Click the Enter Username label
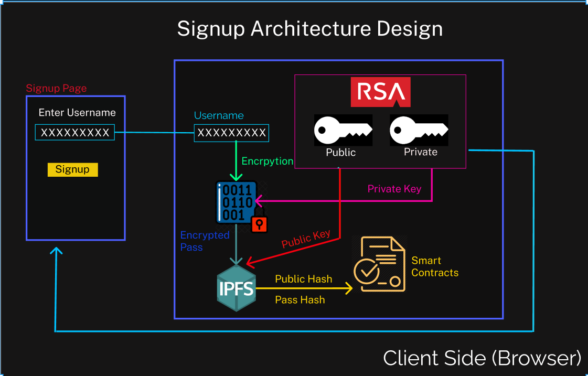Screen dimensions: 588x376 (x=77, y=112)
